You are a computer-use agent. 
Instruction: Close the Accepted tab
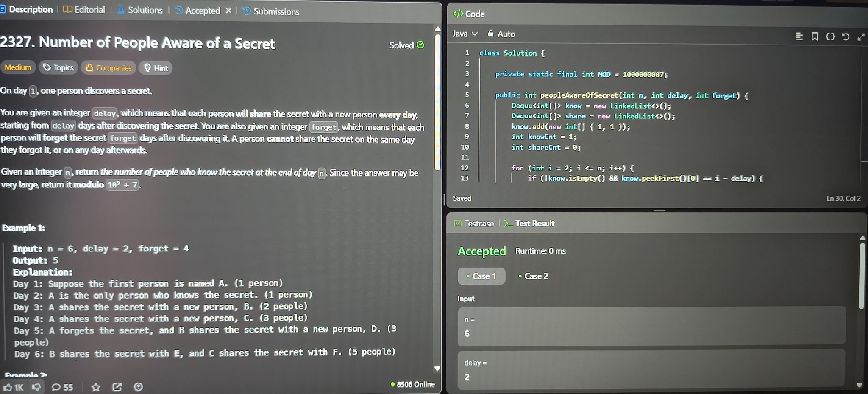[228, 11]
